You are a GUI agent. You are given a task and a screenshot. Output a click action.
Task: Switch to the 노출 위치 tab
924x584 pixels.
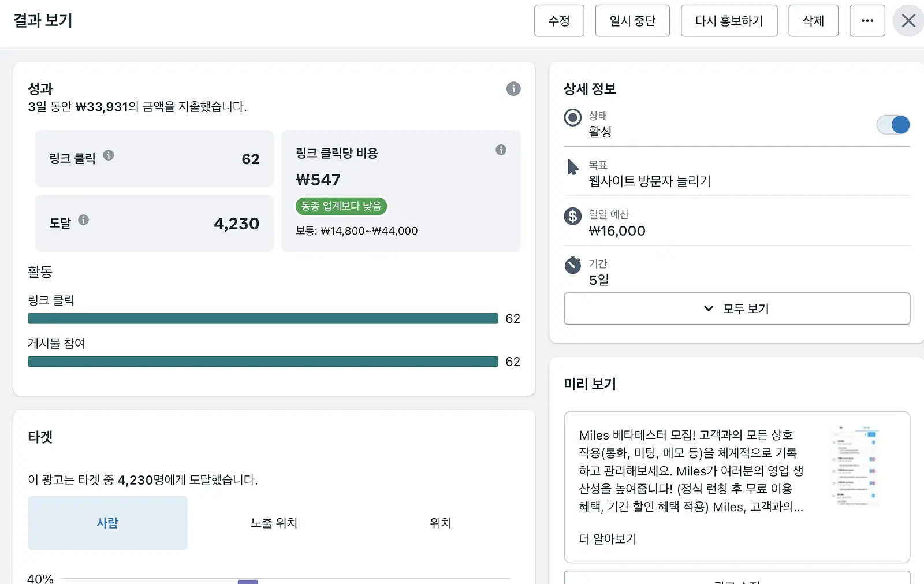click(x=274, y=523)
